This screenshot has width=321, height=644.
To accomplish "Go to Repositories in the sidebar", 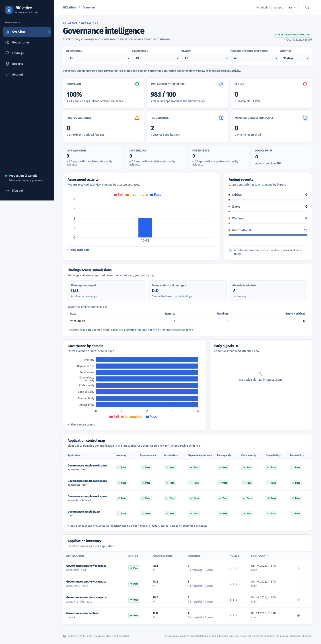I will [x=27, y=43].
